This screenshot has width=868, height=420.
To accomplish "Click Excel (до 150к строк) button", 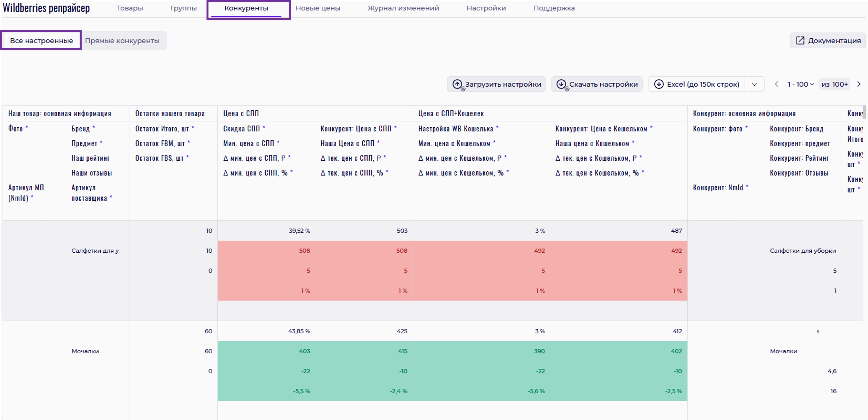I will (702, 84).
